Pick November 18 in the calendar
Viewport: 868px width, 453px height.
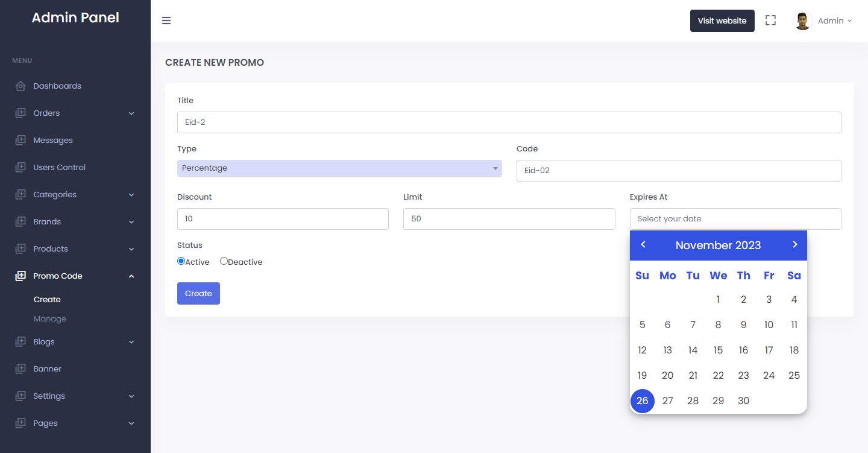794,350
